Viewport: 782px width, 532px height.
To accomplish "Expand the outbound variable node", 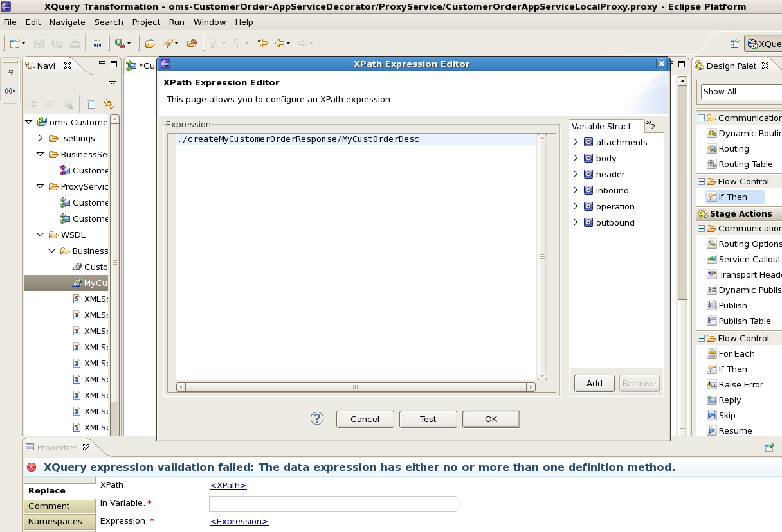I will [x=576, y=222].
